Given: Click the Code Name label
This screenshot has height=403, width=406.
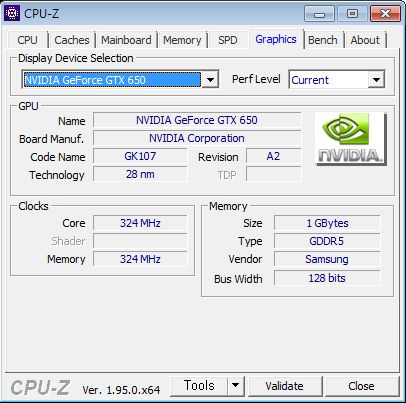Looking at the screenshot, I should 58,157.
